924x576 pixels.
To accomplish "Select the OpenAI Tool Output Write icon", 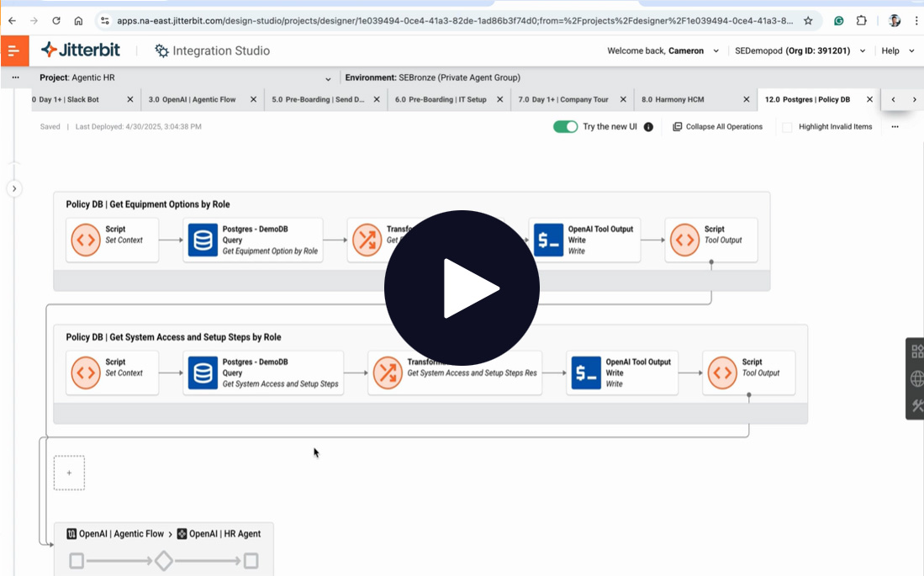I will click(549, 240).
